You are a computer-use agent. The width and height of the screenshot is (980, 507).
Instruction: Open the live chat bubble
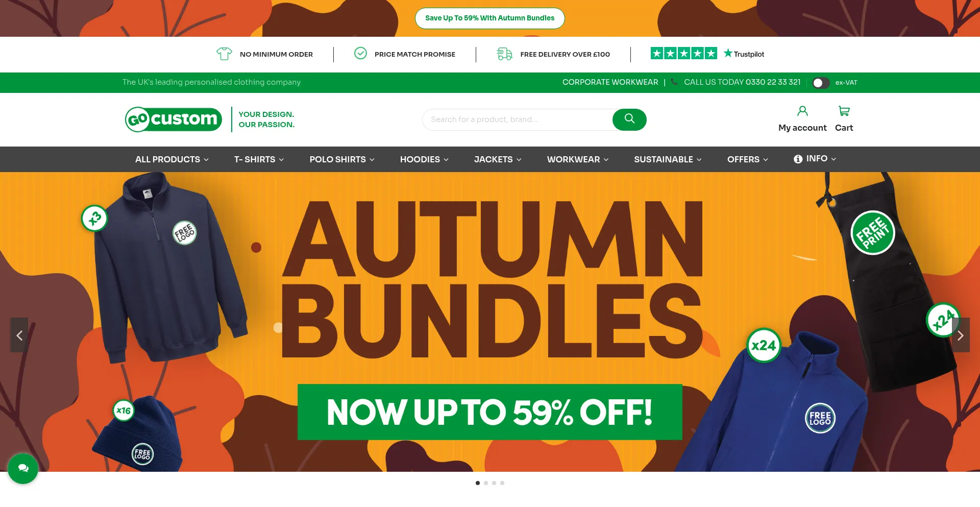(23, 468)
